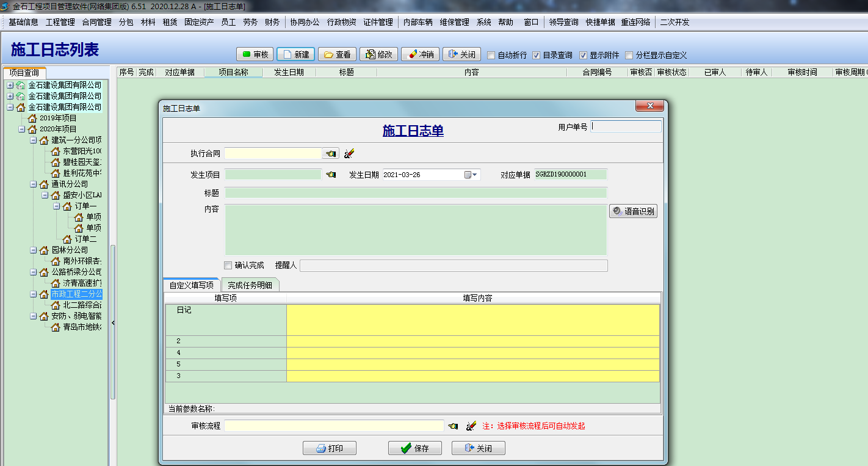Image resolution: width=868 pixels, height=466 pixels.
Task: Collapse the 通讯分公司 tree node
Action: click(x=34, y=184)
